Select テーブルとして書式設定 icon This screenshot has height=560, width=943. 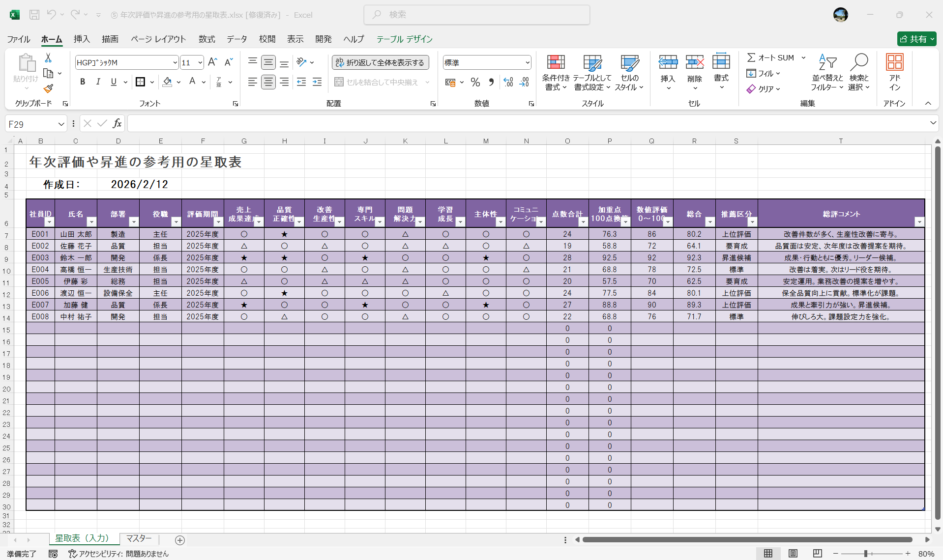[592, 72]
